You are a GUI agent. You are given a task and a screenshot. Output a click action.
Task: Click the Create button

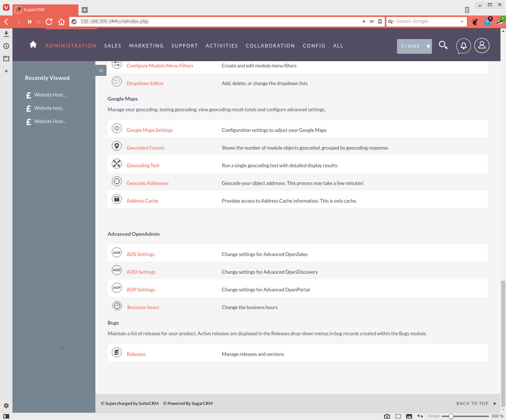(410, 46)
